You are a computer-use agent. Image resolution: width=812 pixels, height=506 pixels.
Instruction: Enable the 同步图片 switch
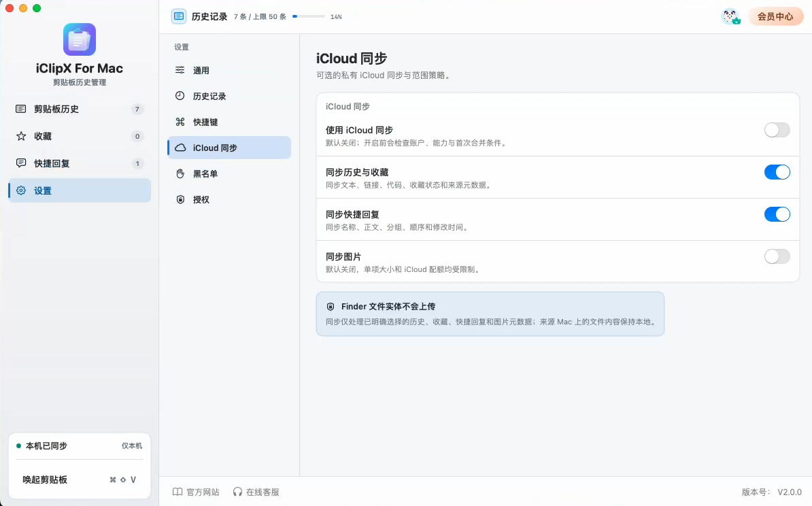click(x=777, y=256)
